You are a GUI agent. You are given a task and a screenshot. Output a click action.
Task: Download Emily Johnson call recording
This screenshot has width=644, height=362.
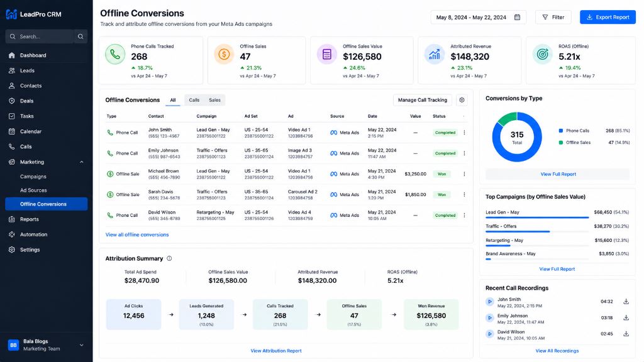click(626, 317)
